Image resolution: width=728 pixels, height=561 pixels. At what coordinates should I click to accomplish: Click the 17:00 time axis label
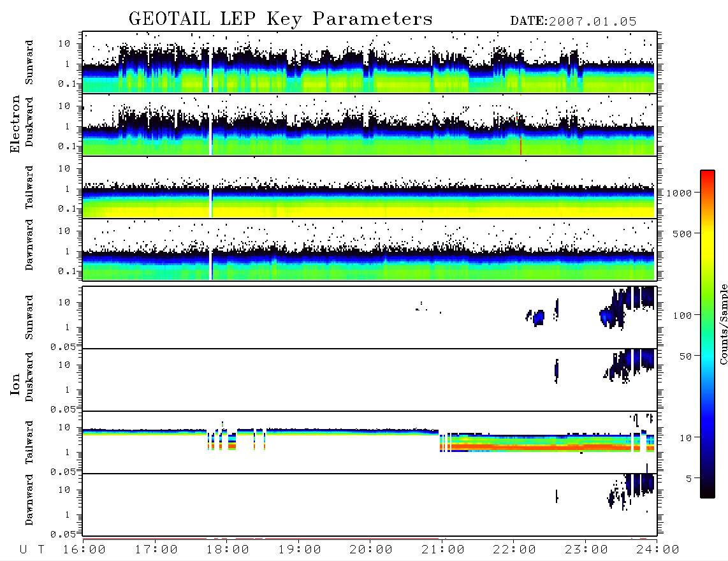pyautogui.click(x=156, y=550)
